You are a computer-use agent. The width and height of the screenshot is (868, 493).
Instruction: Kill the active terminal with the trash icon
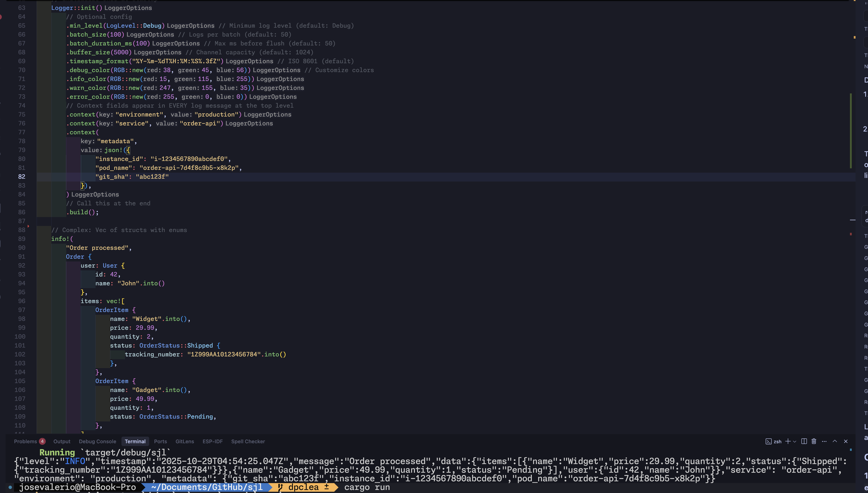814,441
